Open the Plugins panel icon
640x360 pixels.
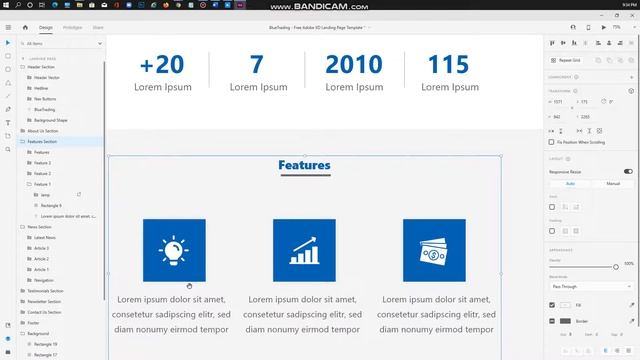(8, 352)
